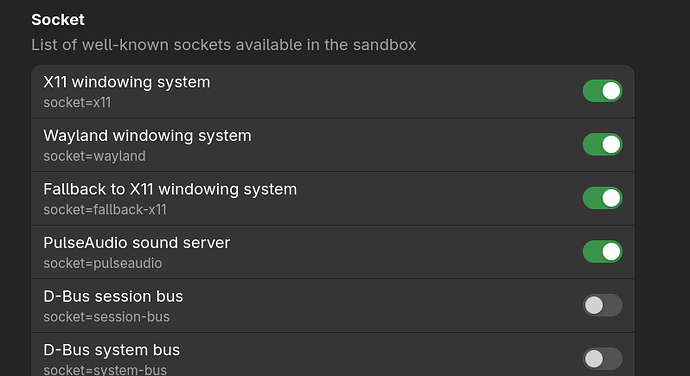Turn off Wayland windowing system switch
The image size is (690, 376).
[602, 144]
